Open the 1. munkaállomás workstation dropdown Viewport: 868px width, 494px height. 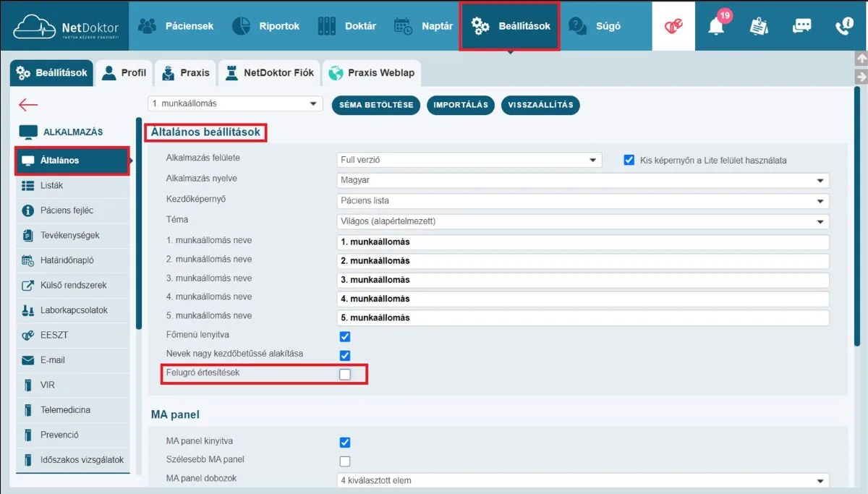click(235, 104)
